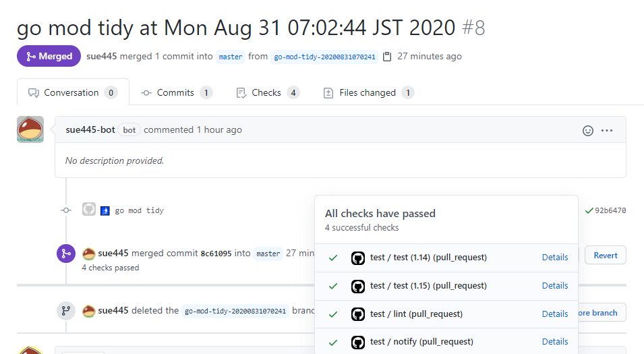Open Files changed tab
644x354 pixels.
coord(369,93)
